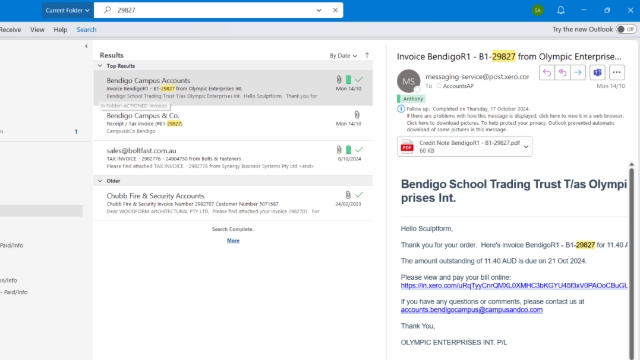Click the More search results link
The image size is (640, 360).
pyautogui.click(x=233, y=240)
